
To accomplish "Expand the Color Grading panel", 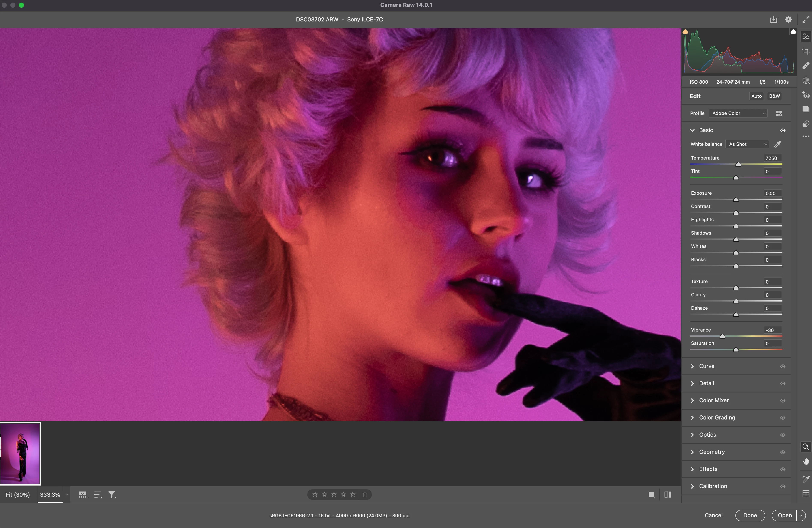I will click(717, 417).
